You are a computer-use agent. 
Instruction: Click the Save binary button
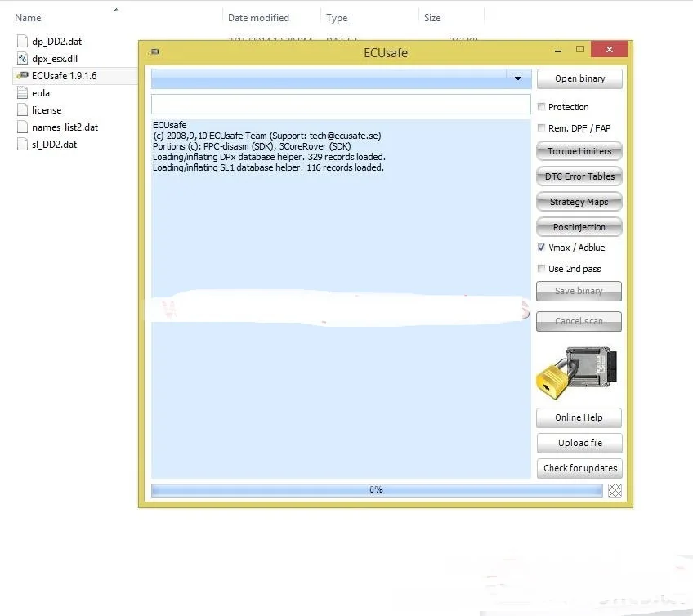pos(579,291)
